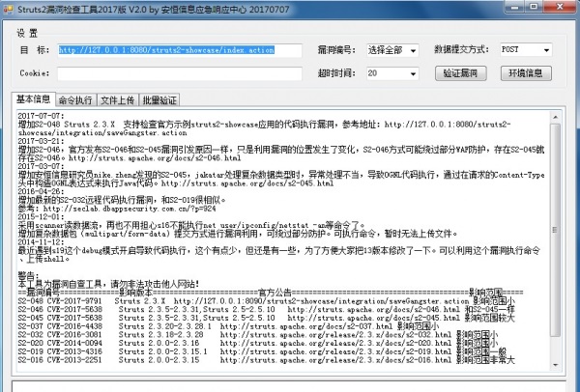Click the 2017-07-07: changelog date line
This screenshot has width=580, height=392.
(41, 116)
